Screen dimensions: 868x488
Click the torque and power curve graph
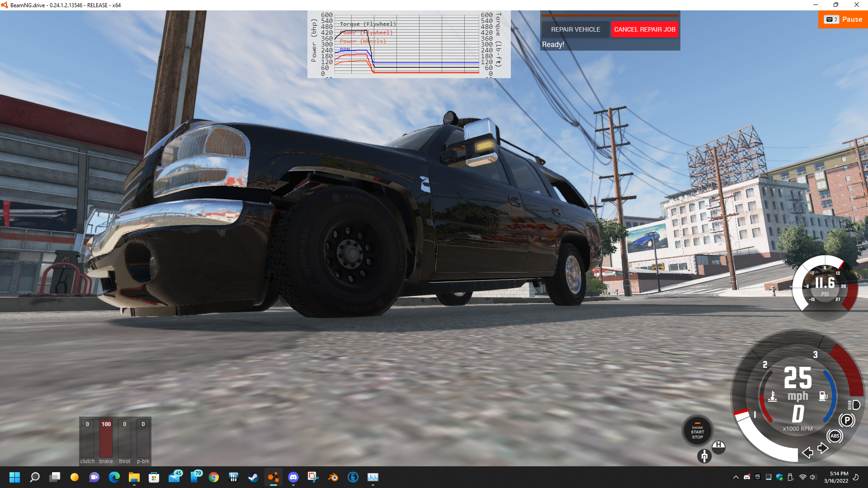pos(409,44)
